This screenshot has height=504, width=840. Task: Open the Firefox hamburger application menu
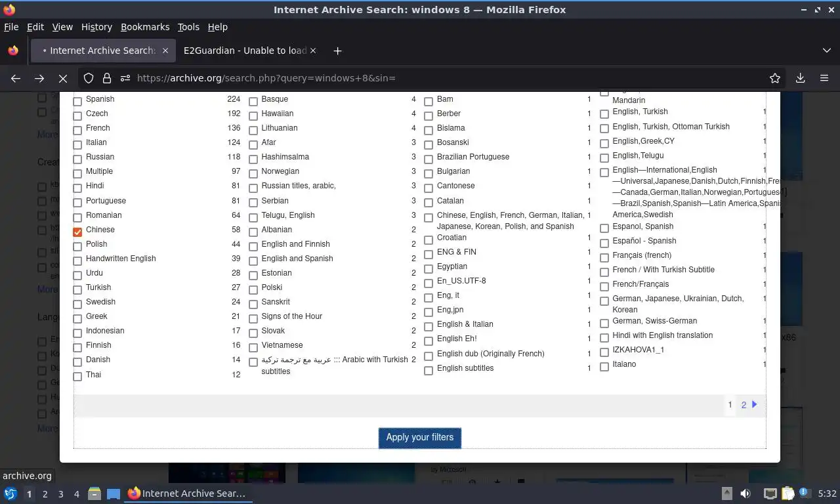coord(824,78)
